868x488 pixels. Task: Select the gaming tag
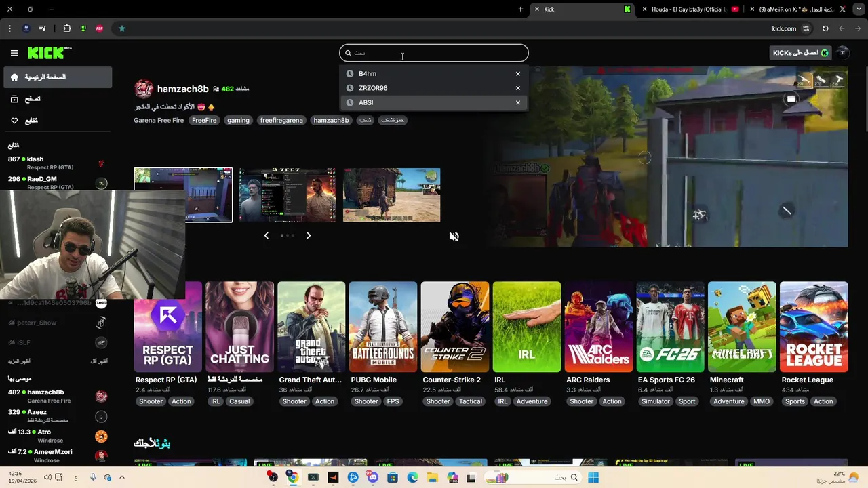coord(238,120)
